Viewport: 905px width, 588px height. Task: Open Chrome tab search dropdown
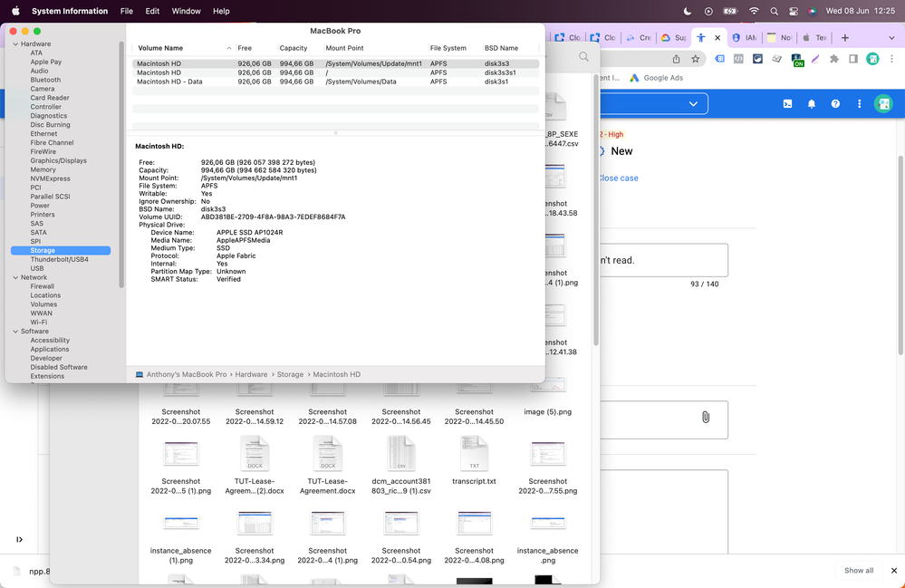click(891, 37)
